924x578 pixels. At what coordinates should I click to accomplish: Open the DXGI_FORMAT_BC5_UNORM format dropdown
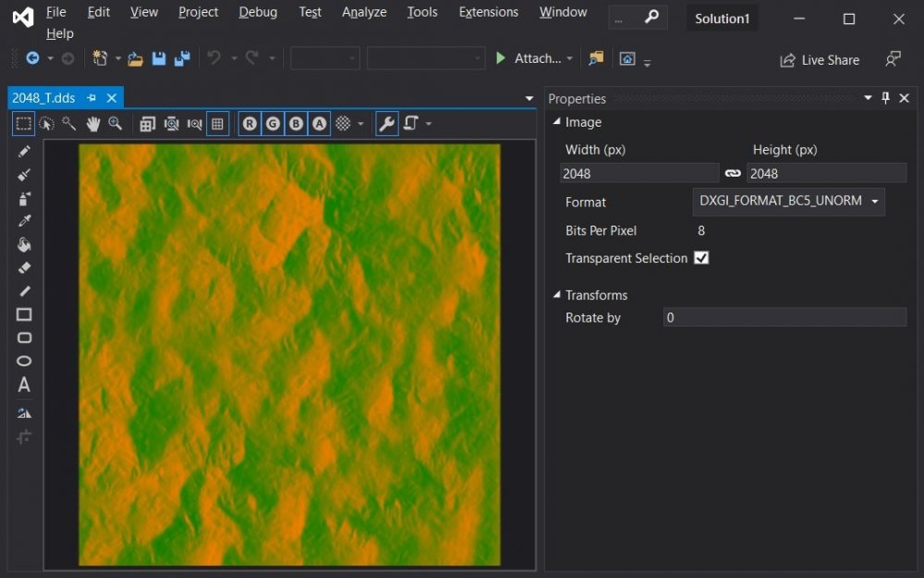(x=788, y=202)
